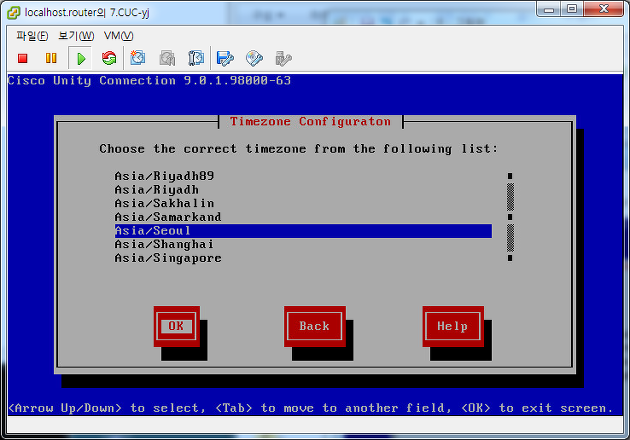The image size is (630, 440).
Task: Close the VM console window
Action: point(604,9)
